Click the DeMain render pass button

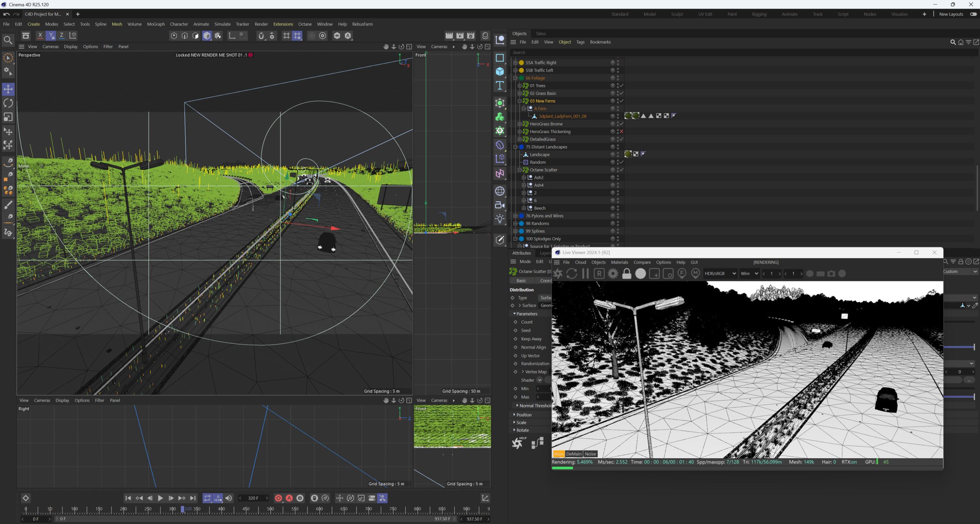(x=573, y=454)
